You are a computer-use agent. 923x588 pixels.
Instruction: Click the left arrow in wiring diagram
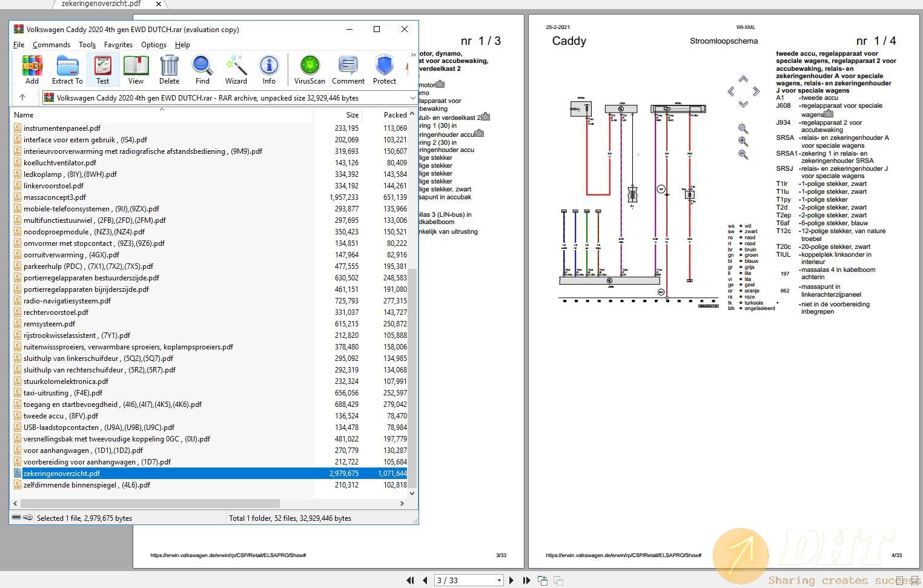(x=731, y=91)
